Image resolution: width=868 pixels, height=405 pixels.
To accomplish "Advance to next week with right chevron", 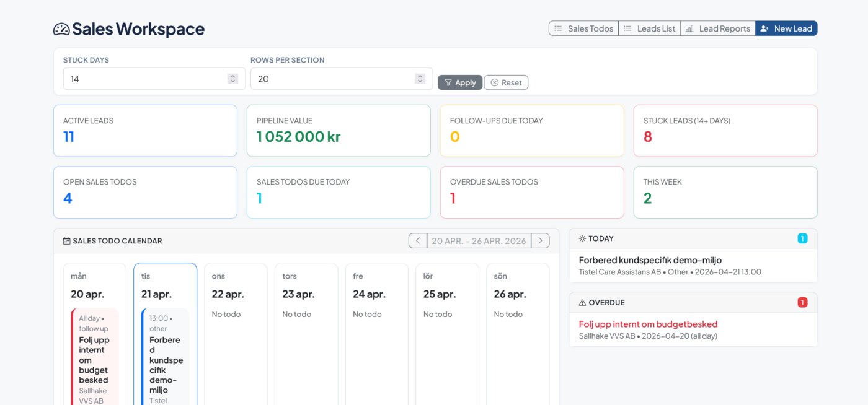I will [x=540, y=240].
